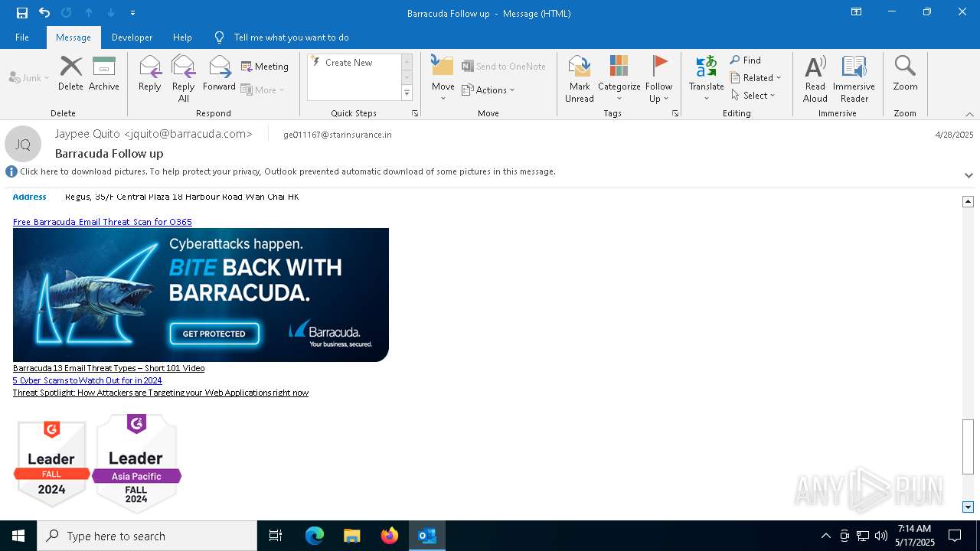
Task: Delete this email message
Action: (70, 73)
